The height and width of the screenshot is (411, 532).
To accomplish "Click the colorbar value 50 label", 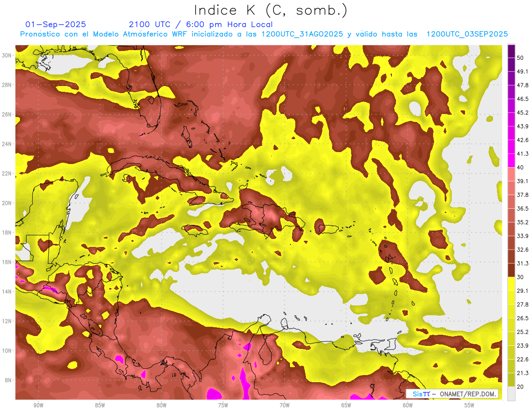I will 520,58.
